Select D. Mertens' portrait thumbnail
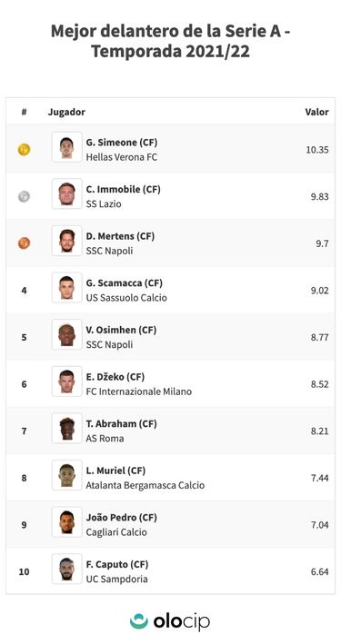341x644 pixels. tap(67, 241)
